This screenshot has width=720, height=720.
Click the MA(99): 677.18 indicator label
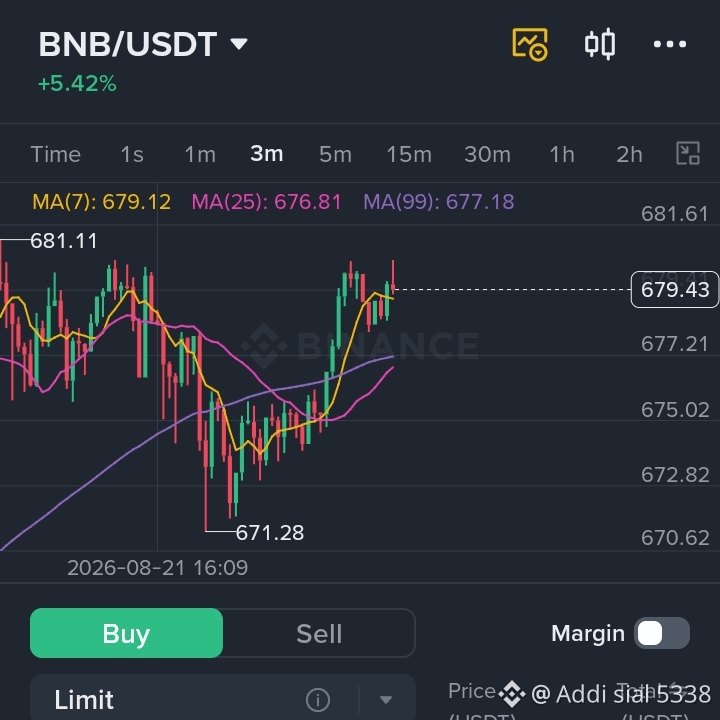(x=439, y=202)
